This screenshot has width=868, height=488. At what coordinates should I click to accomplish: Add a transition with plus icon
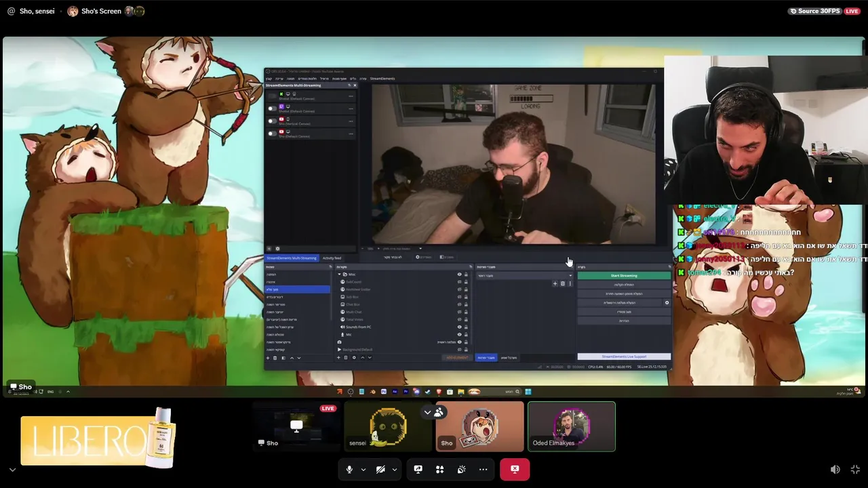click(555, 283)
